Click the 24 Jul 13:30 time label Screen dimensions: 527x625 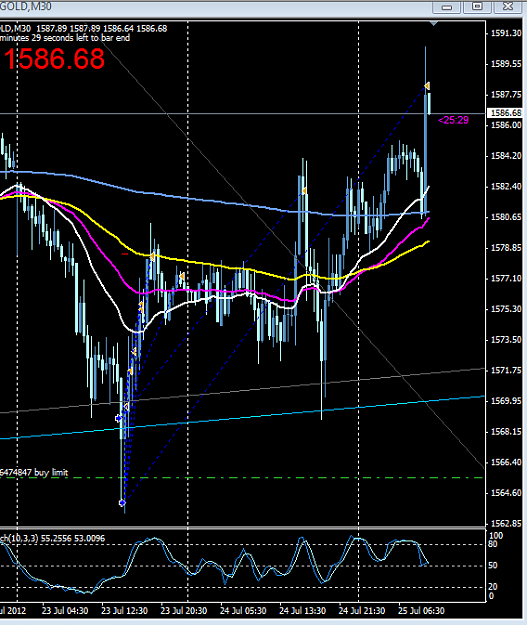(303, 611)
